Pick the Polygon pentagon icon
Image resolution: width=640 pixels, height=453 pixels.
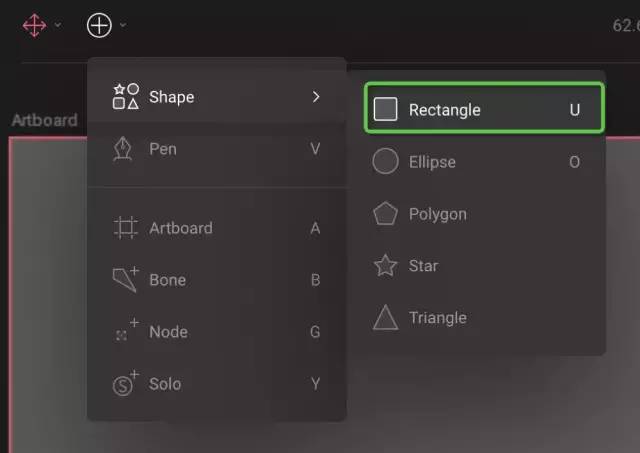click(385, 213)
